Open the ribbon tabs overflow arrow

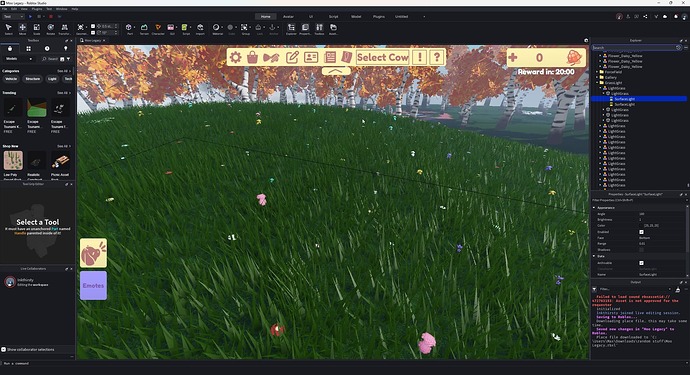(x=424, y=17)
